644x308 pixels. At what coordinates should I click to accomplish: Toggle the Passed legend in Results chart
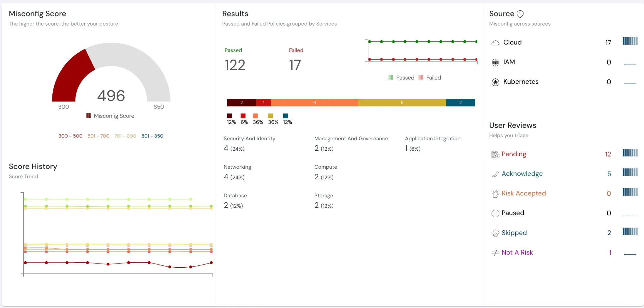click(x=401, y=78)
